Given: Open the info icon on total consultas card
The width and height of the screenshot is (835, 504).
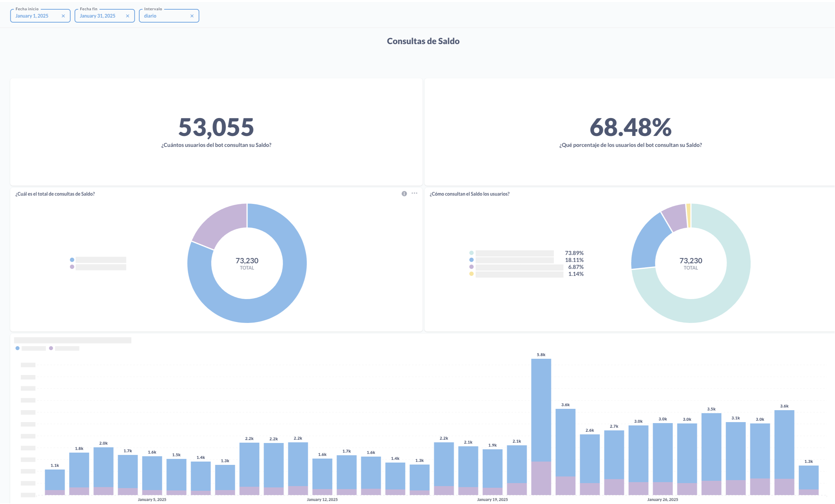Looking at the screenshot, I should point(404,194).
